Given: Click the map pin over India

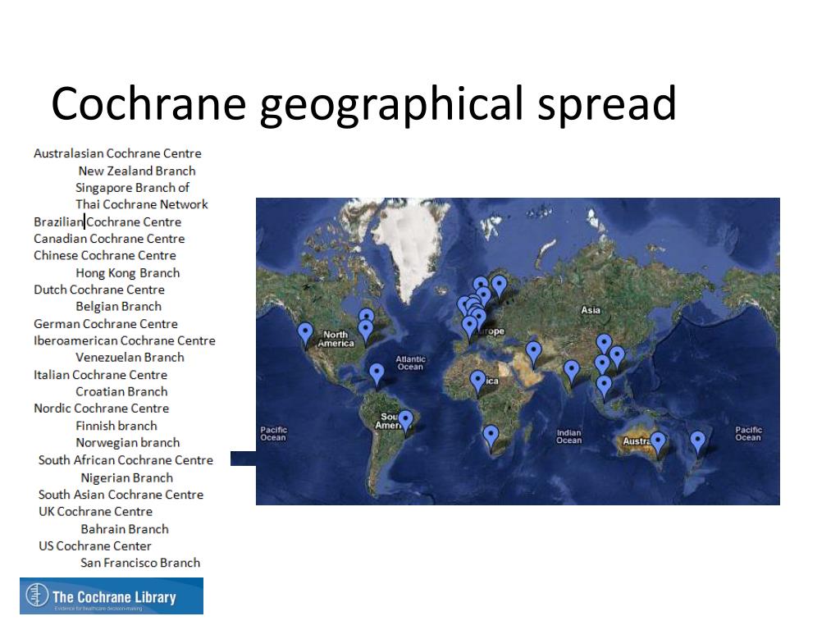Looking at the screenshot, I should [572, 372].
